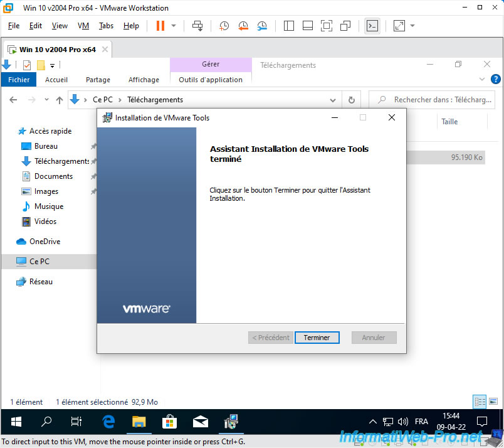Open the stretch guest dropdown arrow
Image resolution: width=504 pixels, height=448 pixels.
click(x=412, y=26)
